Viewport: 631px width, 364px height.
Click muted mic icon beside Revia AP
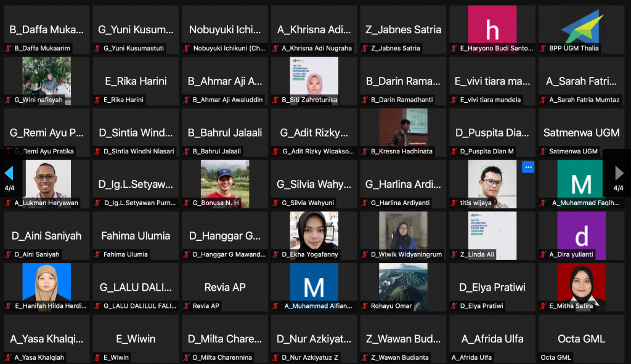click(x=187, y=306)
